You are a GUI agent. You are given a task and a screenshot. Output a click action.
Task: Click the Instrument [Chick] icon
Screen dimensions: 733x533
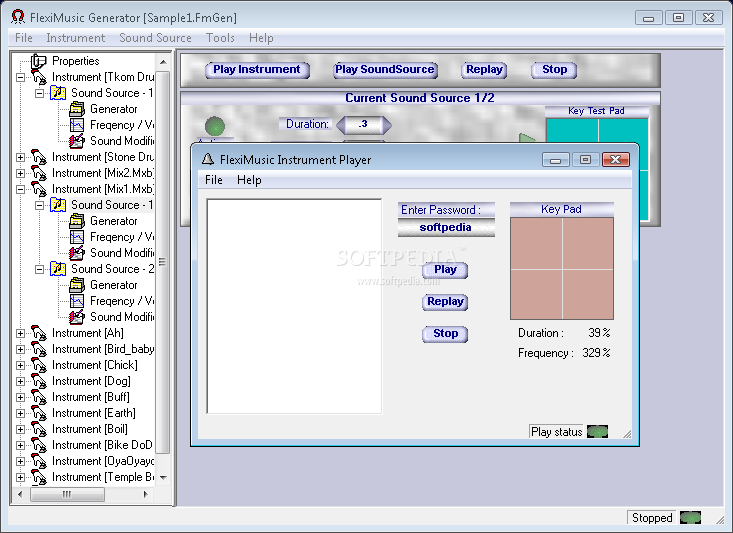[x=39, y=365]
